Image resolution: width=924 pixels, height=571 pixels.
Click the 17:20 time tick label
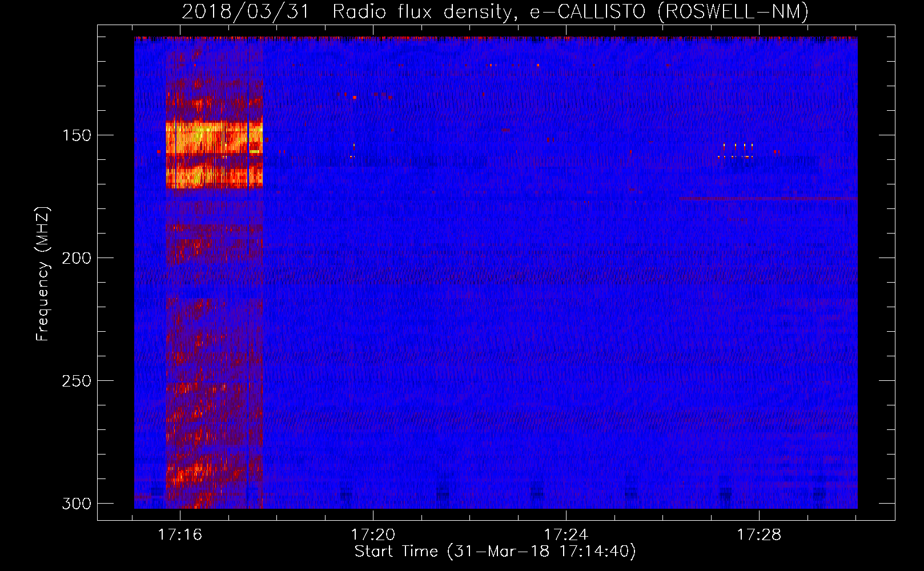(373, 534)
